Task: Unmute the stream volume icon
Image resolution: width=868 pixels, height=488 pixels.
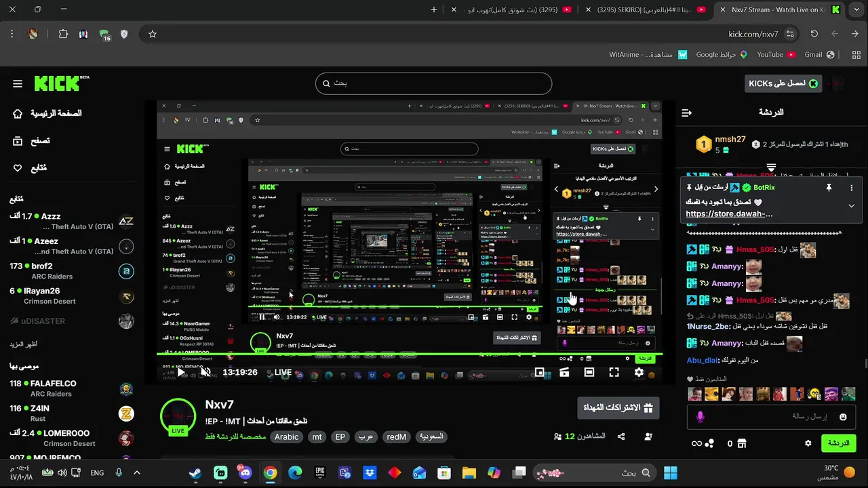Action: [x=205, y=372]
